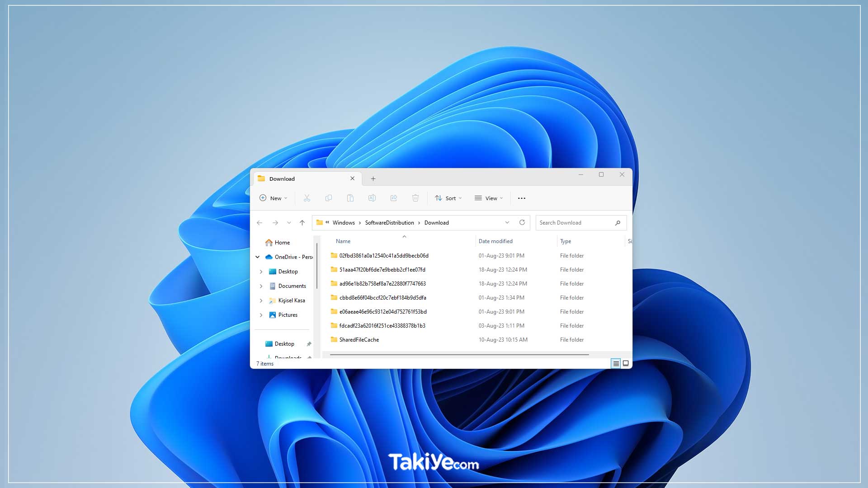Expand the Kişisel Kasa tree node
868x488 pixels.
261,300
